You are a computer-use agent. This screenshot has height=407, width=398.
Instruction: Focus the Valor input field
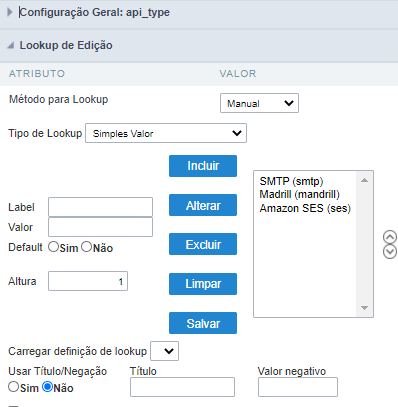tap(100, 227)
